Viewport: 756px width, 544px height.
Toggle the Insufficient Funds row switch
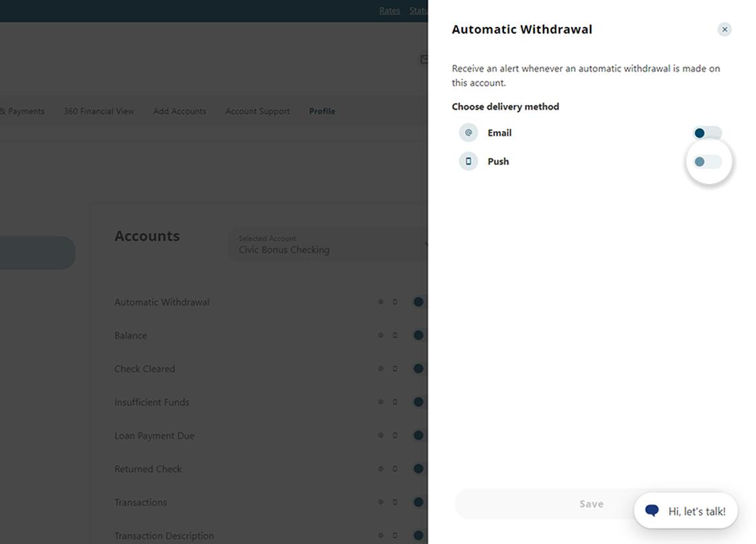419,401
